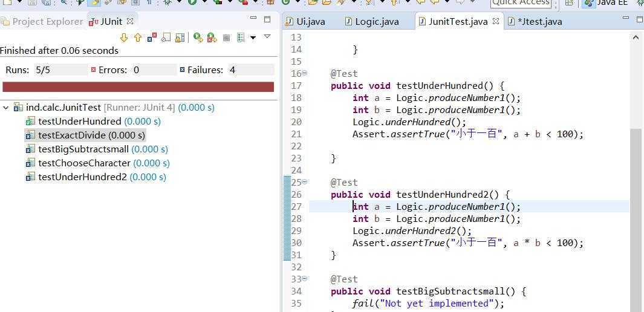
Task: Select testChooseCharacter test result
Action: tap(84, 163)
